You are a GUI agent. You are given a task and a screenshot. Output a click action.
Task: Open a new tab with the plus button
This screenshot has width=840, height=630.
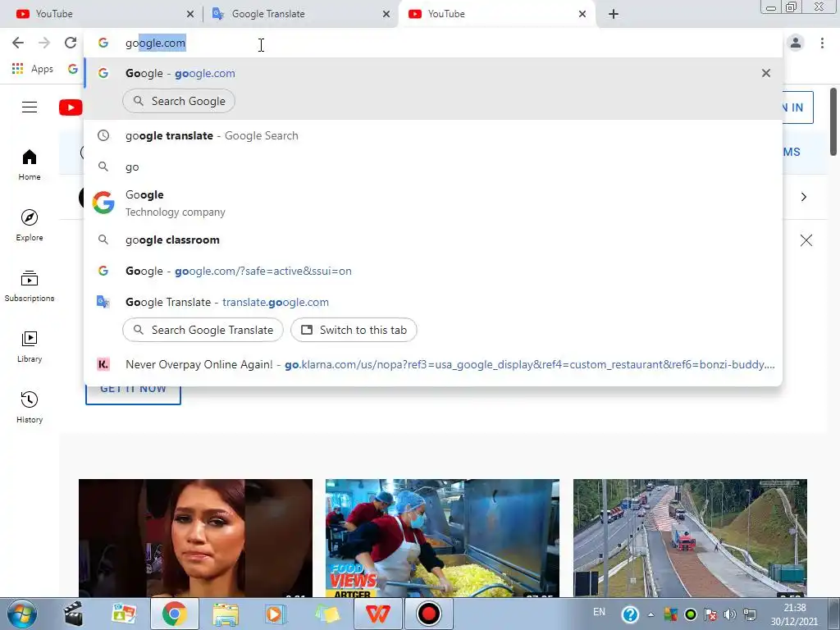[614, 14]
